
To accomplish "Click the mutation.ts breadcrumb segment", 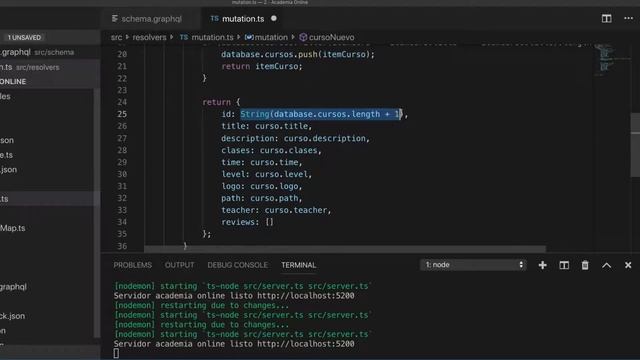I will tap(212, 37).
